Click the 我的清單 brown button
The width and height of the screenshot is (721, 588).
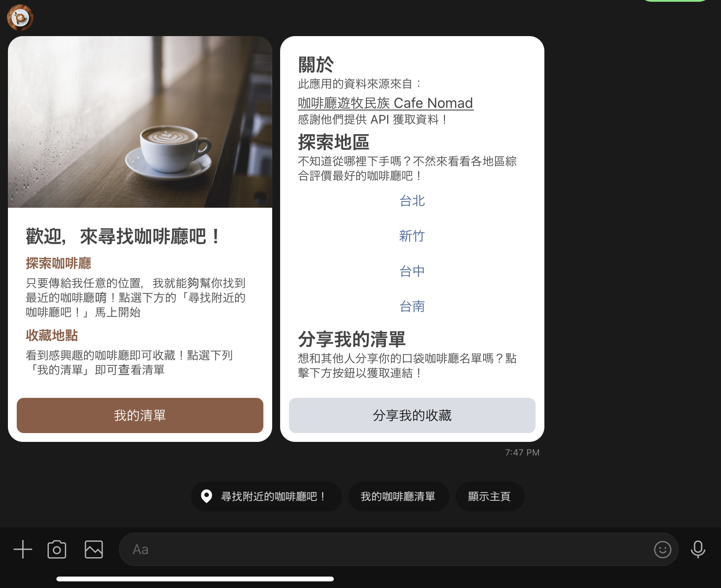[140, 415]
